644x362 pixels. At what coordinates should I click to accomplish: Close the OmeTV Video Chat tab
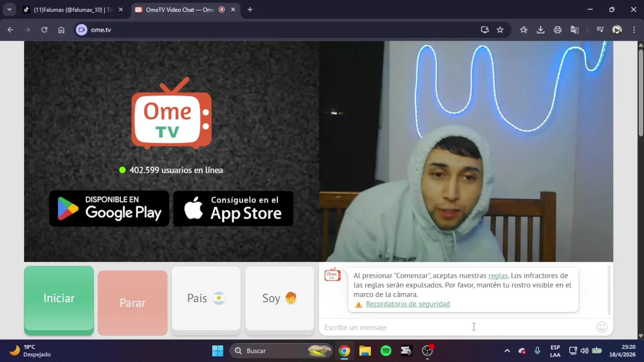[x=234, y=10]
